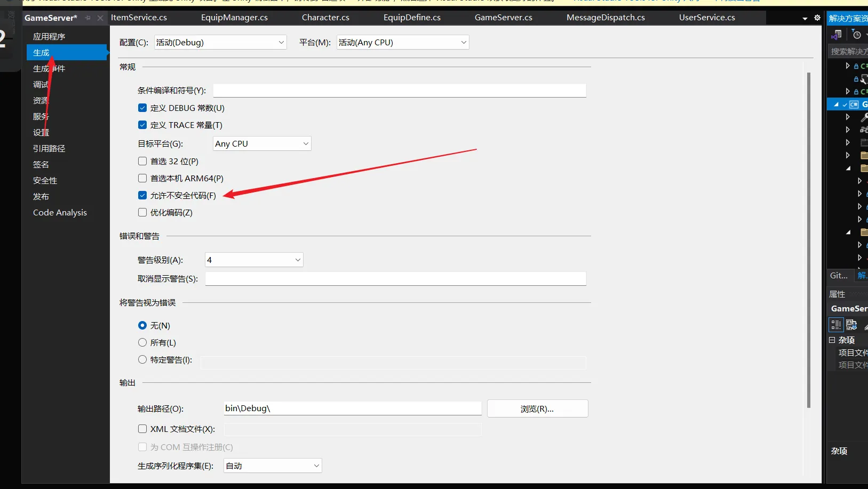Click the 条件编译和符号 input field

pos(400,90)
